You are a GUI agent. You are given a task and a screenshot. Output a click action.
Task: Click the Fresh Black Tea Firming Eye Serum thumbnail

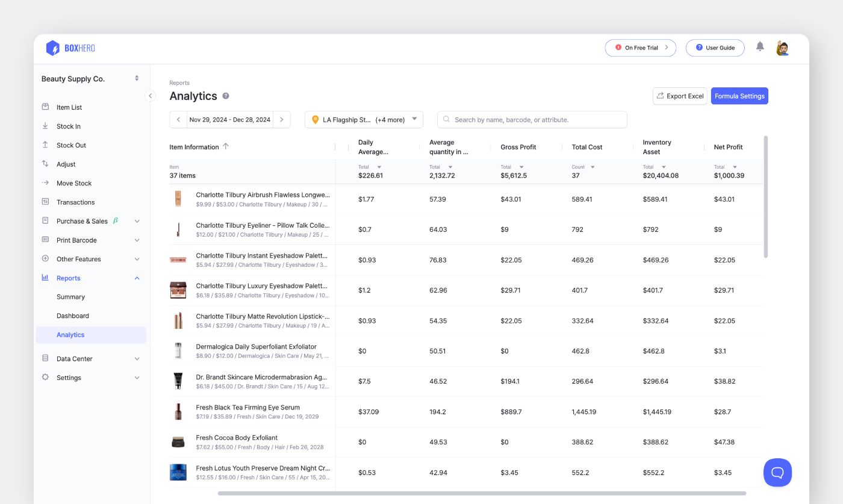[x=178, y=412]
